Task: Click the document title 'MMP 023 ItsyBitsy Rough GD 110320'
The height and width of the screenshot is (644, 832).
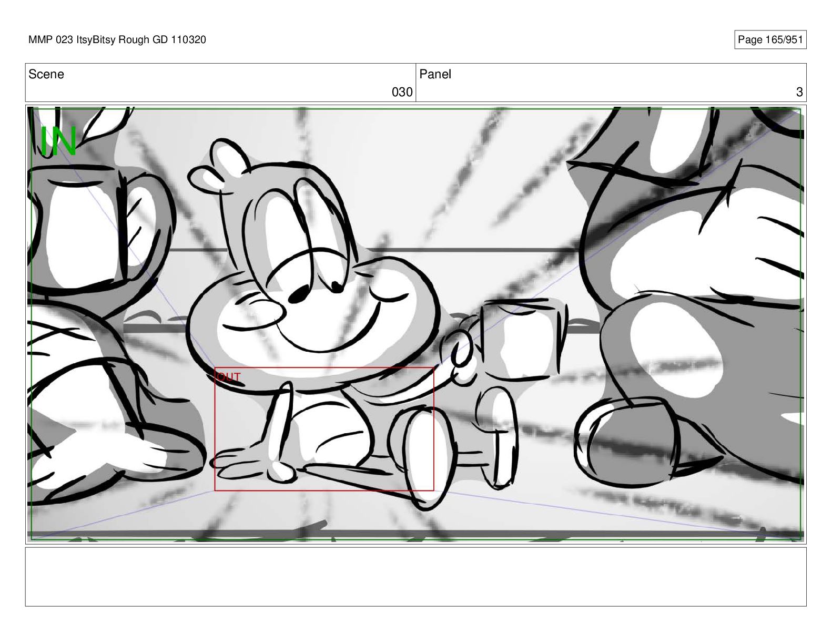Action: pos(117,39)
